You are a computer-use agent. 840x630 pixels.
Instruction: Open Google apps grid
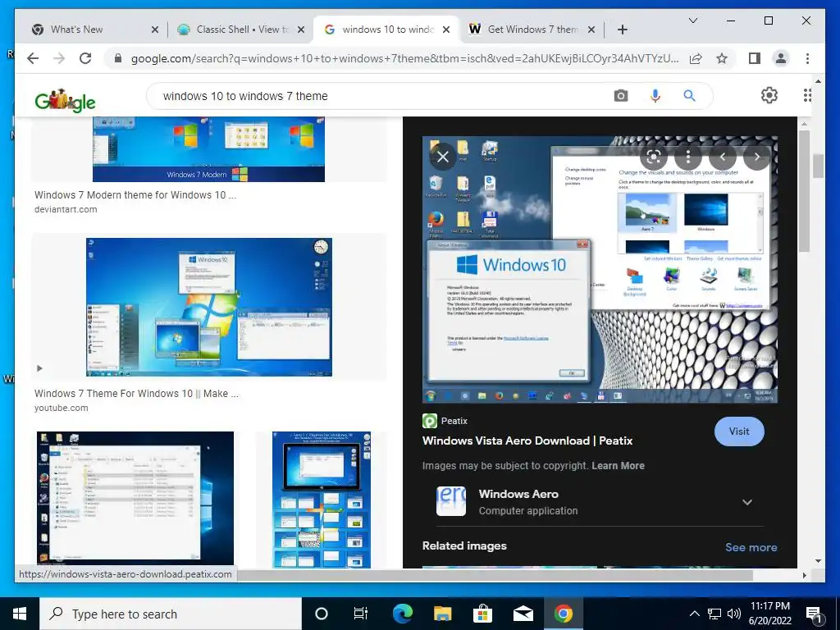pyautogui.click(x=807, y=95)
